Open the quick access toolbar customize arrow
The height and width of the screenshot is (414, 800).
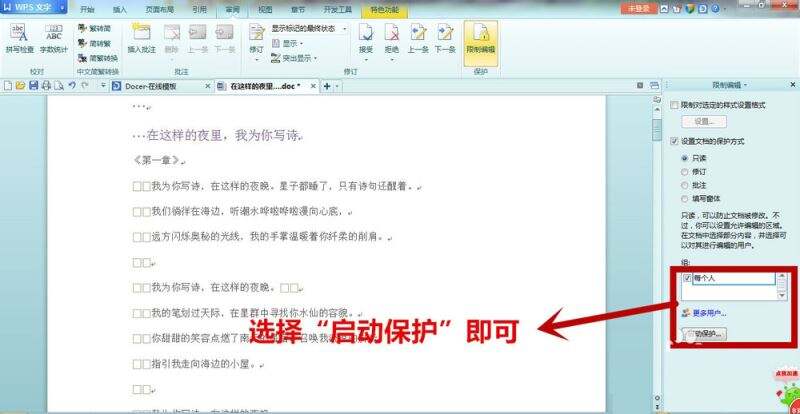(104, 86)
